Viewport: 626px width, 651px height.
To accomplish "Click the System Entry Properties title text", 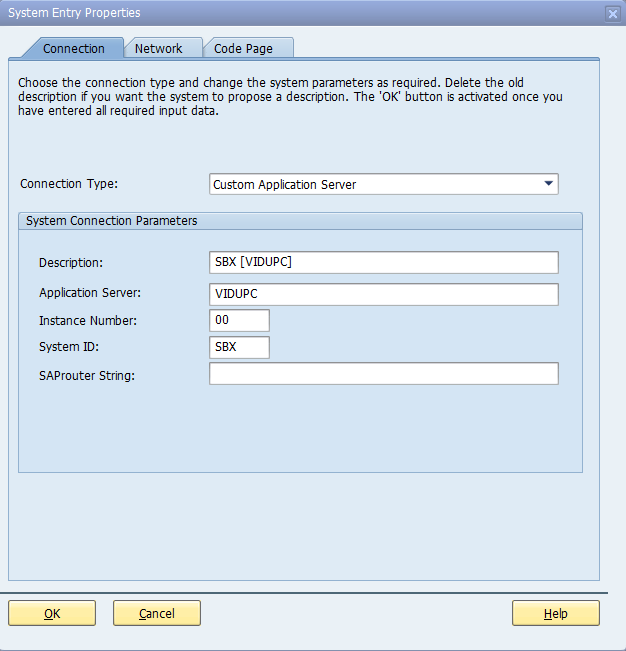I will click(x=74, y=13).
